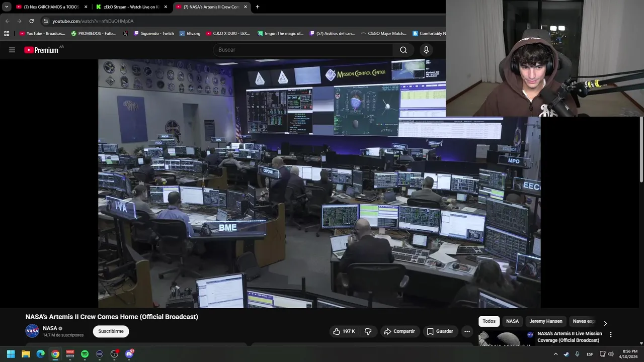Open NASA channel name link
The height and width of the screenshot is (362, 644).
(x=50, y=328)
